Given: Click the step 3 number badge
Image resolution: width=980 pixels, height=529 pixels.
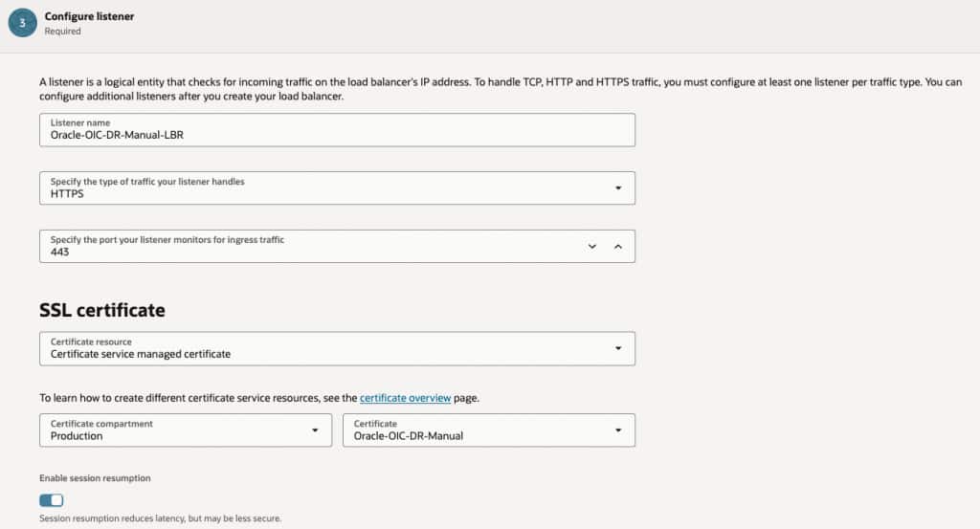Looking at the screenshot, I should click(x=22, y=23).
